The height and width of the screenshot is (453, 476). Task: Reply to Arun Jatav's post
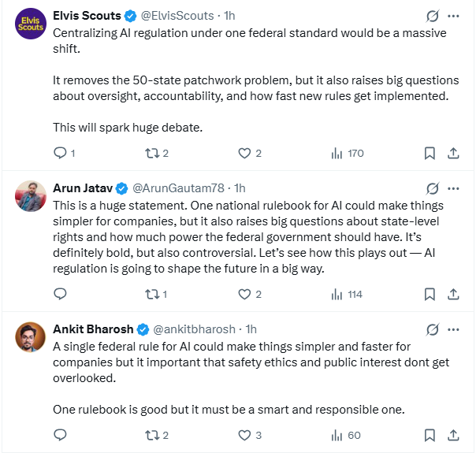pyautogui.click(x=60, y=294)
